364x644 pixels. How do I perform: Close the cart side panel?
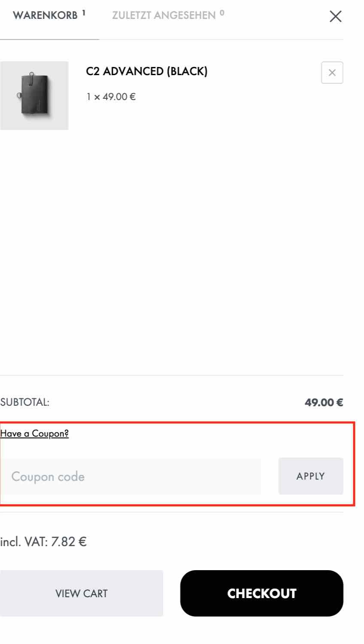click(x=335, y=16)
